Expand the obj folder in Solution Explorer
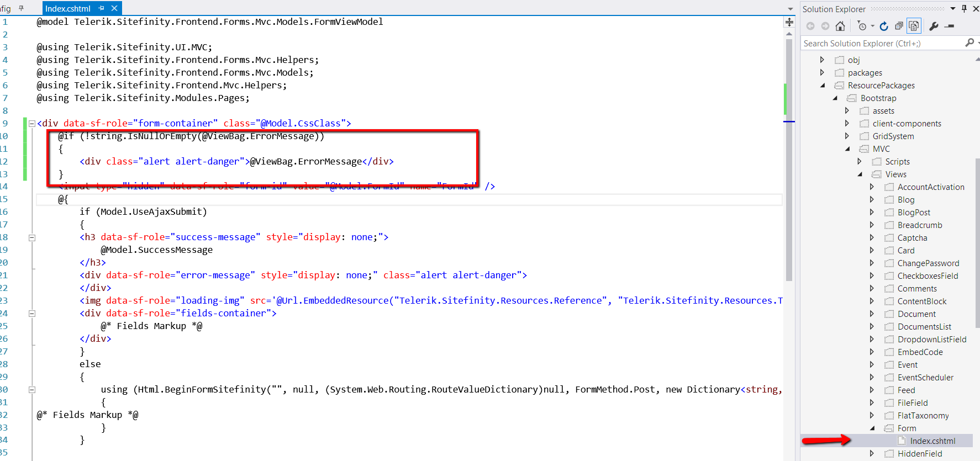Screen dimensions: 980x461 click(822, 60)
